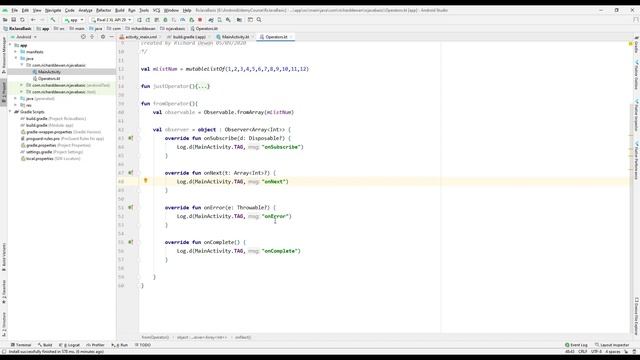Open the Pixel 2 XL device dropdown
Image resolution: width=640 pixels, height=360 pixels.
(111, 20)
